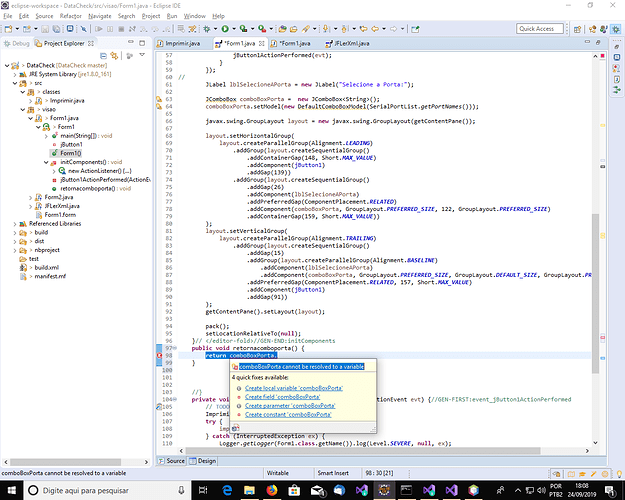Click Run External Tools icon

coord(262,29)
